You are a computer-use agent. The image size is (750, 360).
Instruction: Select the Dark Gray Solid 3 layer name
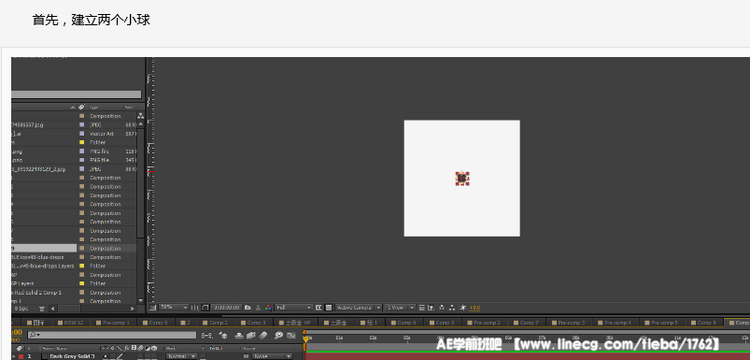72,356
